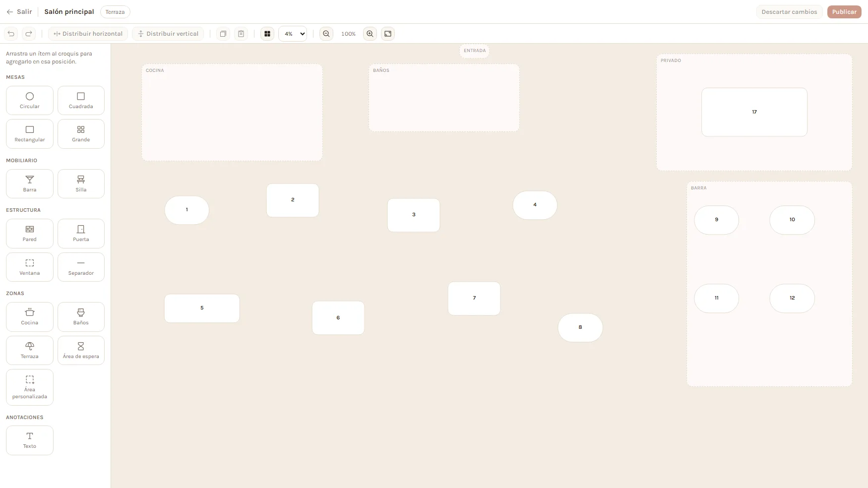Click the COCINA zone label
Image resolution: width=868 pixels, height=488 pixels.
[x=155, y=70]
